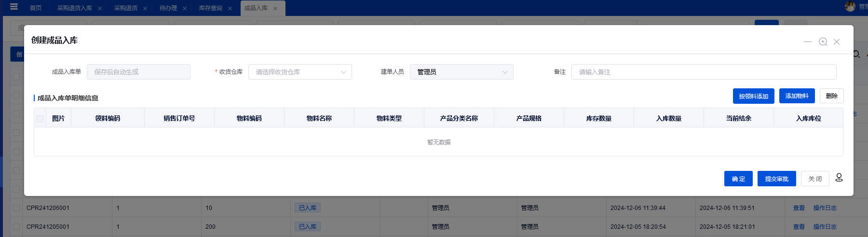The width and height of the screenshot is (868, 237).
Task: Open the user avatar at top right
Action: pyautogui.click(x=850, y=6)
